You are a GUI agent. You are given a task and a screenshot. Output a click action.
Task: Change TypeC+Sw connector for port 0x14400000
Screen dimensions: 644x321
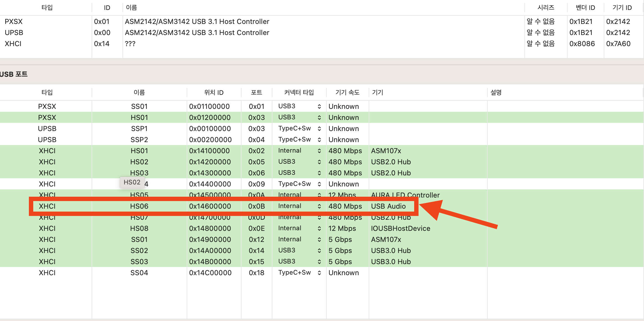tap(299, 184)
